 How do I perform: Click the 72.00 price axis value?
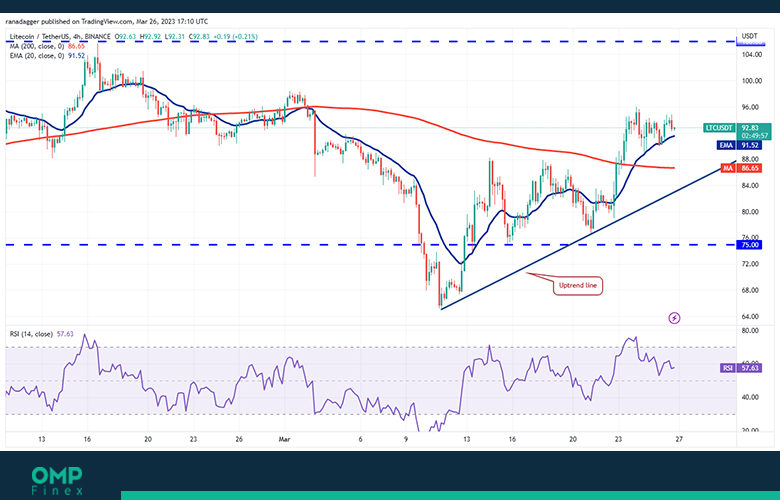(751, 264)
